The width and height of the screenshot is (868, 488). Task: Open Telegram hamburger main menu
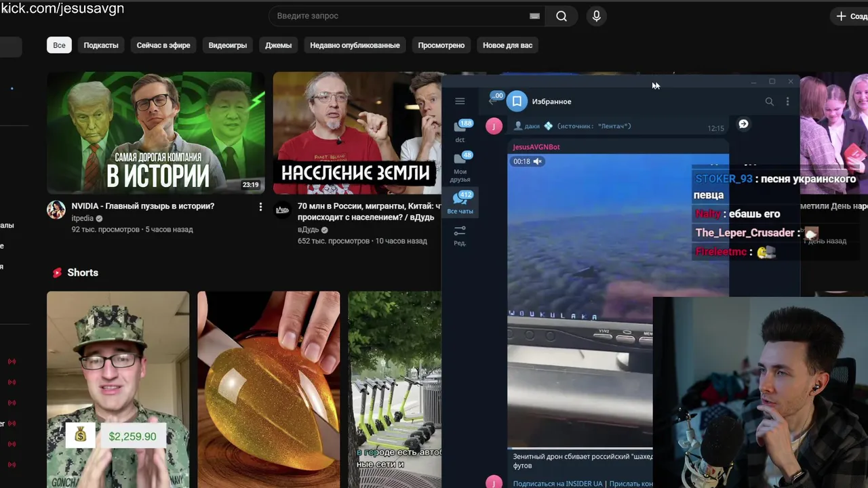click(x=460, y=101)
